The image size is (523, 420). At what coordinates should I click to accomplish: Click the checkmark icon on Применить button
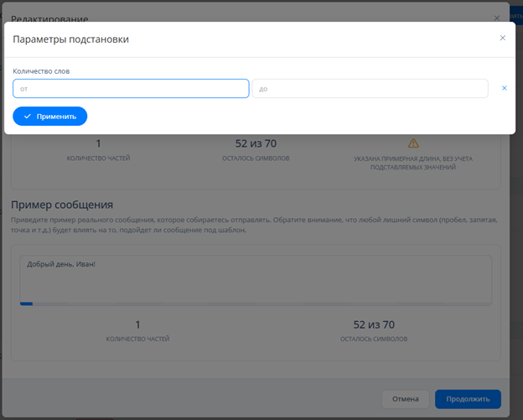(x=28, y=117)
